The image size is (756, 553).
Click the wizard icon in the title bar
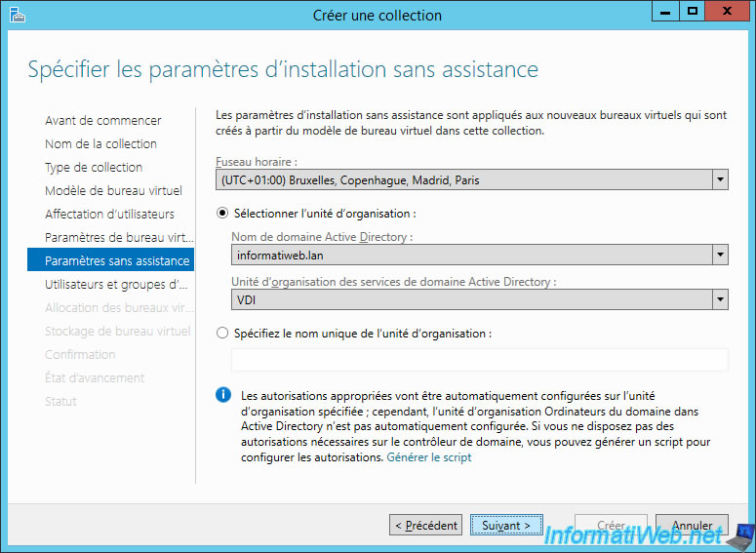(18, 15)
